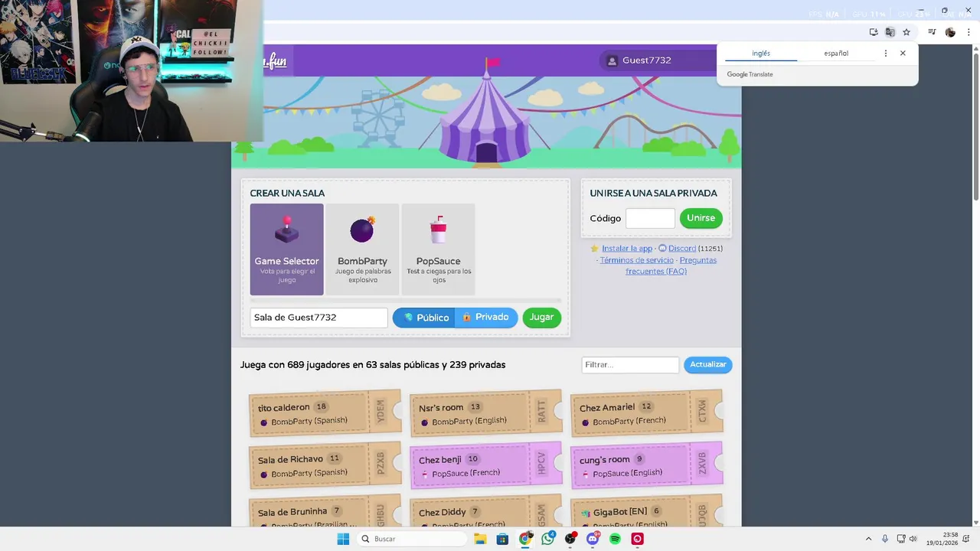Click the install app icon in address bar

coord(874,32)
